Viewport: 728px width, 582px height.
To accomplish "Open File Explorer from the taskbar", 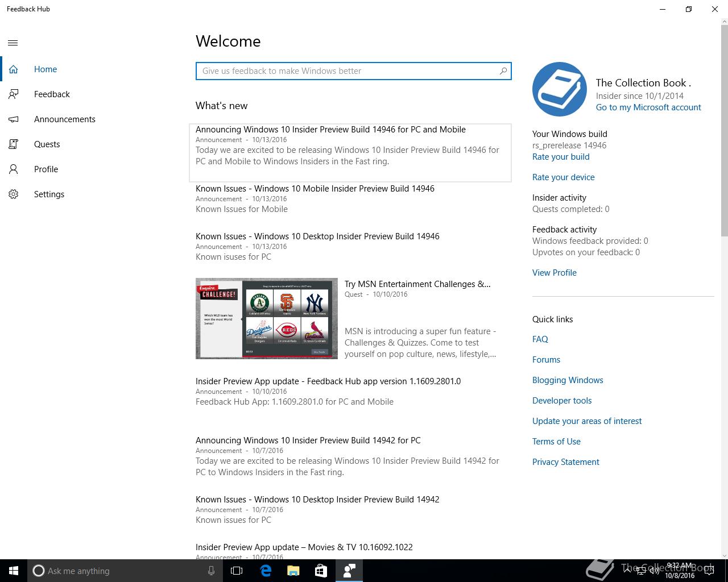I will 293,571.
